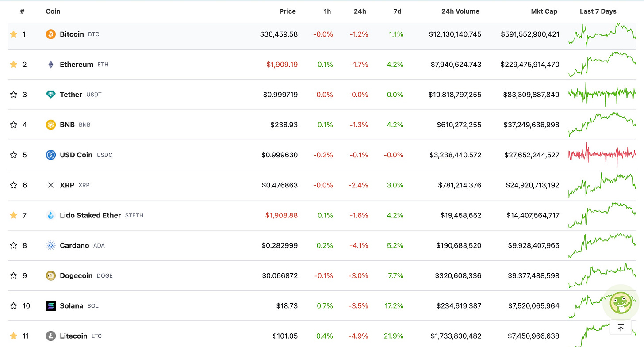Sort table by the # rank column
Viewport: 644px width, 347px height.
tap(22, 11)
